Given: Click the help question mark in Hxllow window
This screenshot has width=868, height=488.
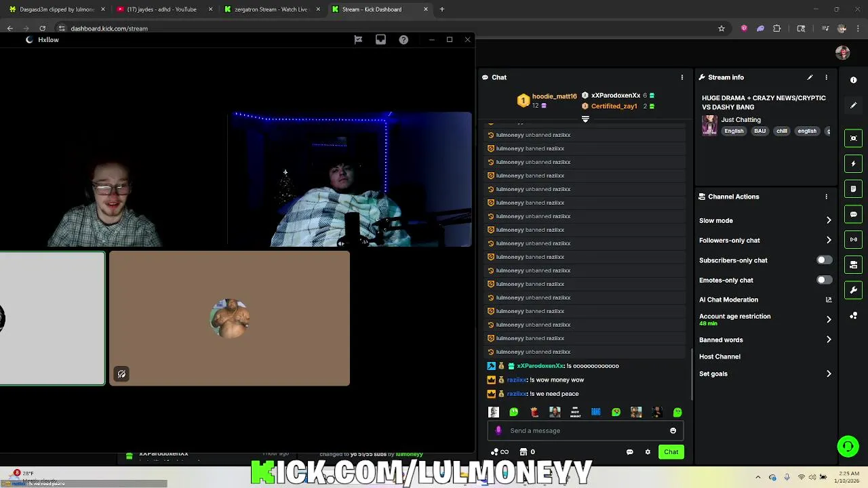Looking at the screenshot, I should [403, 40].
